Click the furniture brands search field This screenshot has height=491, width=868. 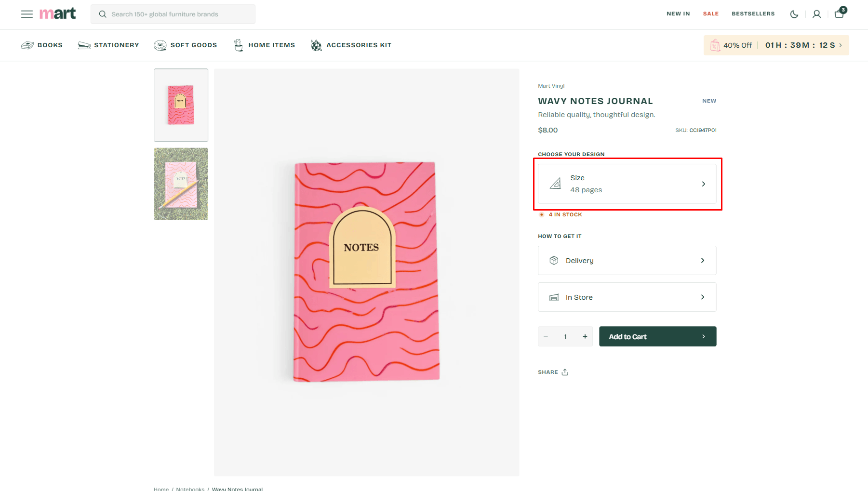[x=173, y=14]
